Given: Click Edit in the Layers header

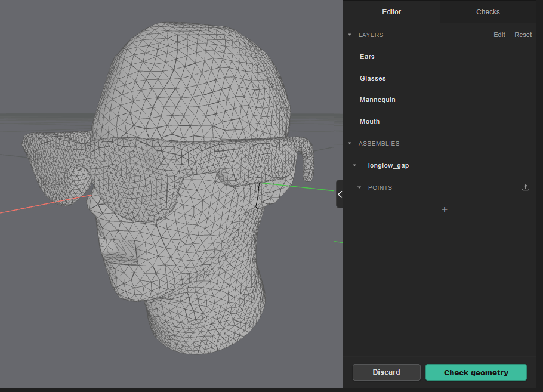Looking at the screenshot, I should (x=499, y=35).
